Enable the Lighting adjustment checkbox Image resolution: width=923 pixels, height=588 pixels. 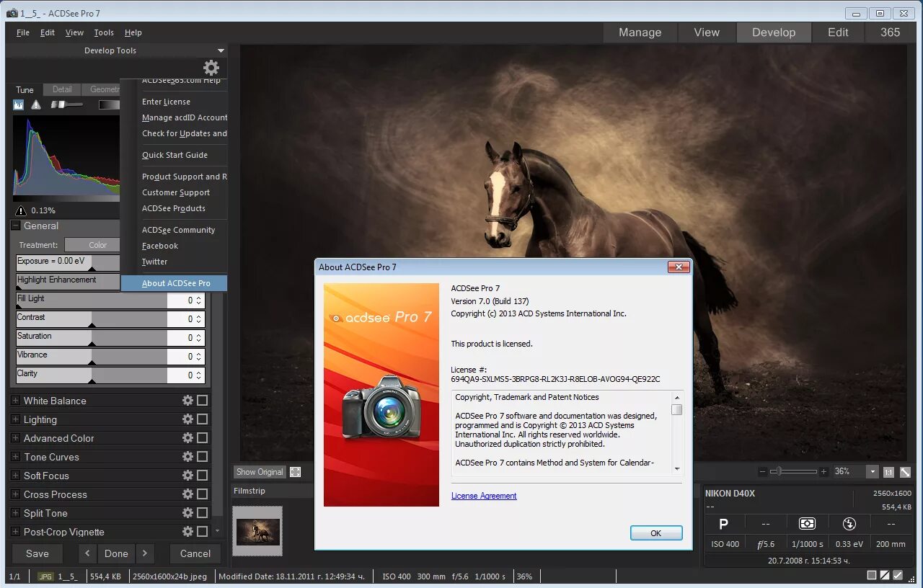(203, 419)
